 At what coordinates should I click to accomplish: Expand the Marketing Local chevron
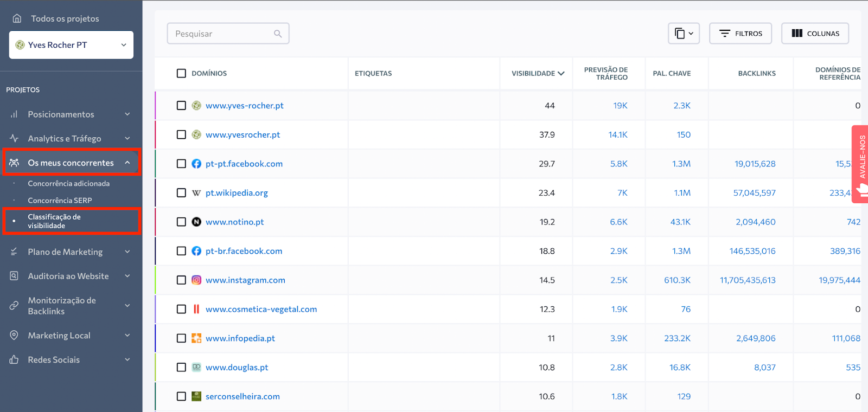[x=127, y=336]
